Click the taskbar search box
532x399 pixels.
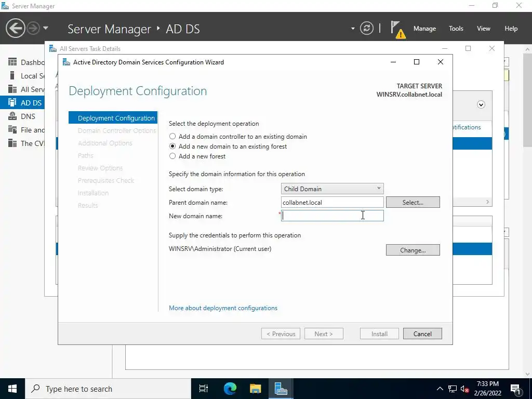108,389
